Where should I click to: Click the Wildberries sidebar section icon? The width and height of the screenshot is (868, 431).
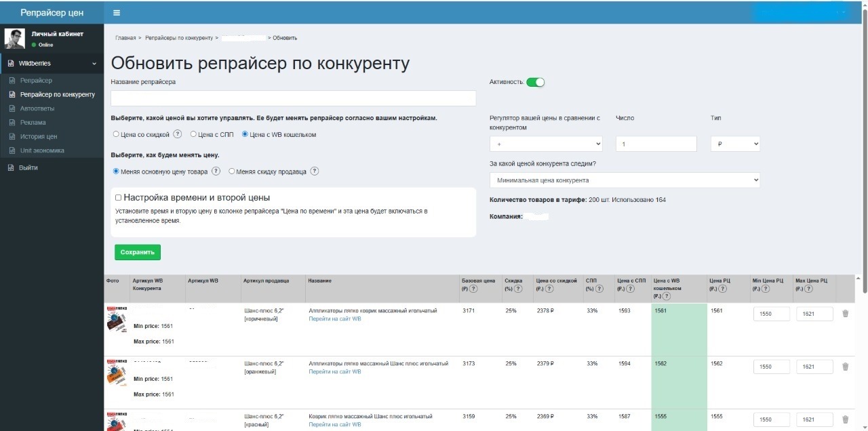coord(11,64)
